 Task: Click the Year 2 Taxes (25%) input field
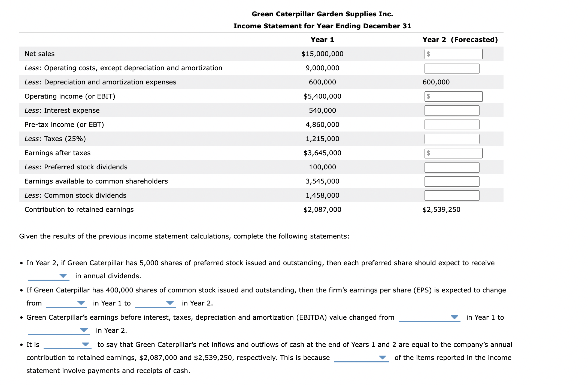452,139
